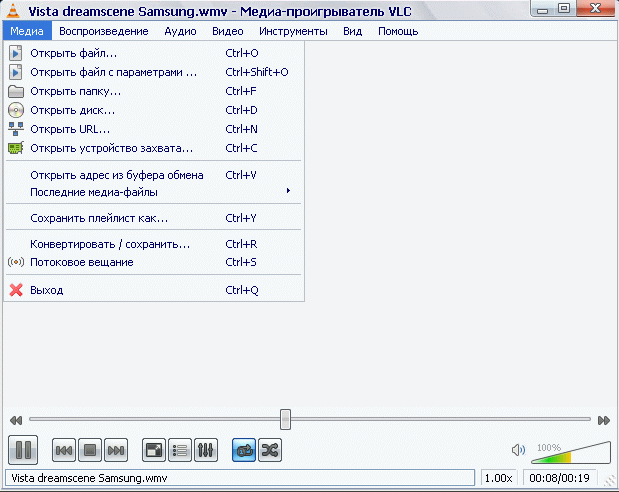Viewport: 619px width, 492px height.
Task: Click the 00:08/00:19 time display
Action: [559, 478]
